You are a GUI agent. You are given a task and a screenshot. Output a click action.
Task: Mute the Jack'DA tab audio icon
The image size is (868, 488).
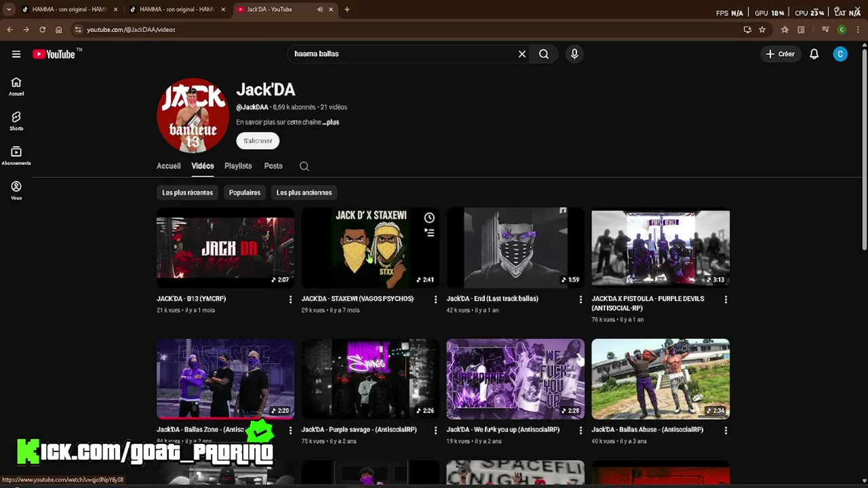pos(319,9)
